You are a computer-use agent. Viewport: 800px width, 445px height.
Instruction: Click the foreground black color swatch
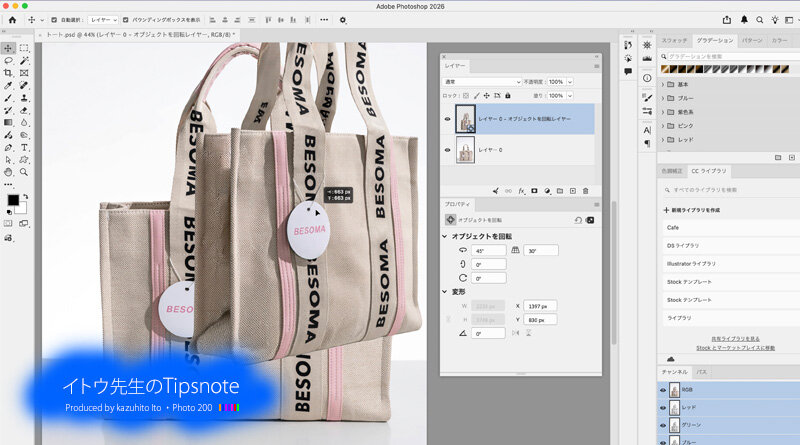(13, 200)
